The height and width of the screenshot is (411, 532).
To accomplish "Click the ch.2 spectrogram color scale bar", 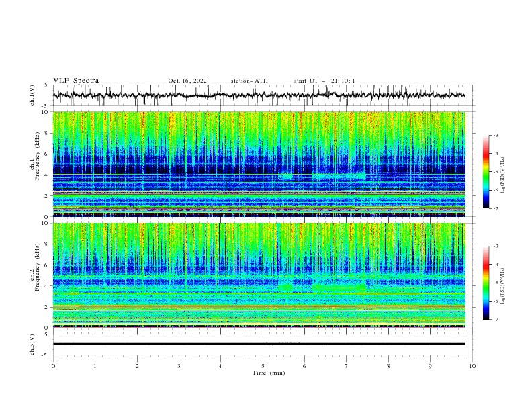I will [x=486, y=283].
